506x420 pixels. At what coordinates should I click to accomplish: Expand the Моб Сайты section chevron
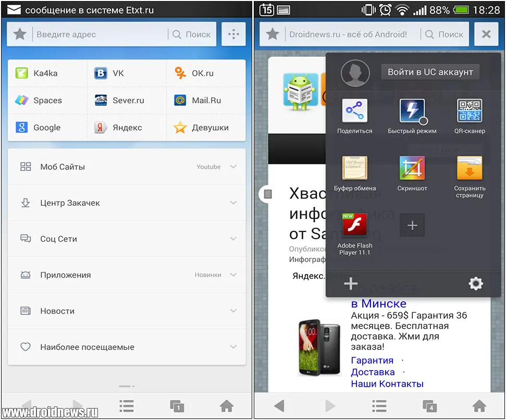[233, 167]
